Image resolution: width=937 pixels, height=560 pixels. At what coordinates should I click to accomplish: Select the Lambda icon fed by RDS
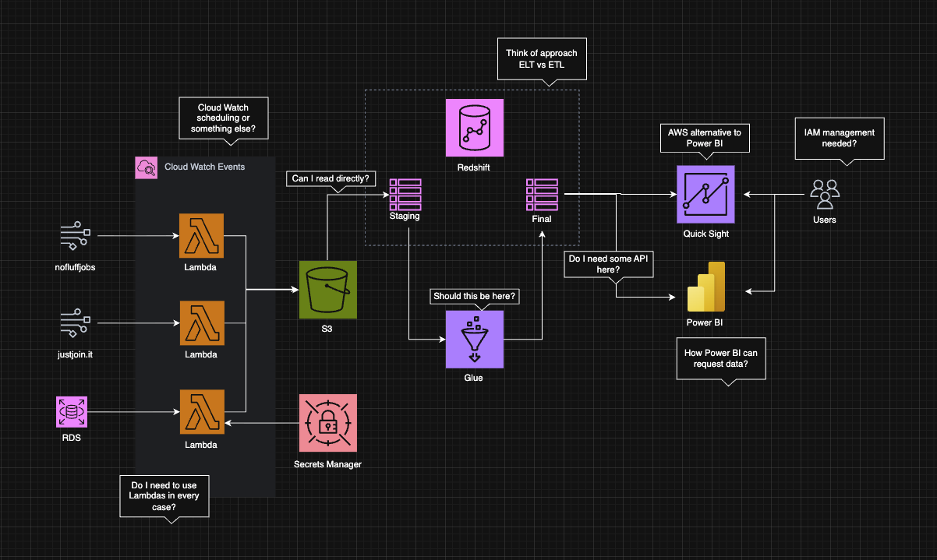(x=201, y=411)
